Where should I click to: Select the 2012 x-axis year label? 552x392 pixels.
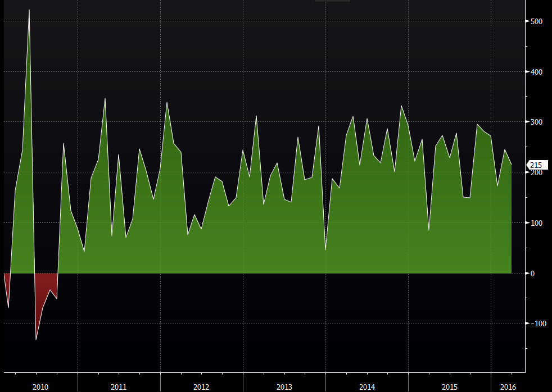[201, 387]
